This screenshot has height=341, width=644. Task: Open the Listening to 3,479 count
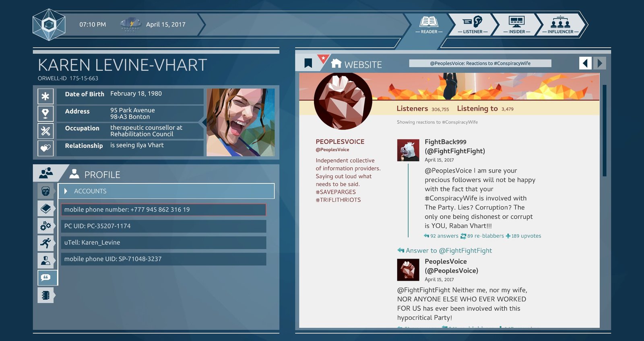[x=485, y=109]
